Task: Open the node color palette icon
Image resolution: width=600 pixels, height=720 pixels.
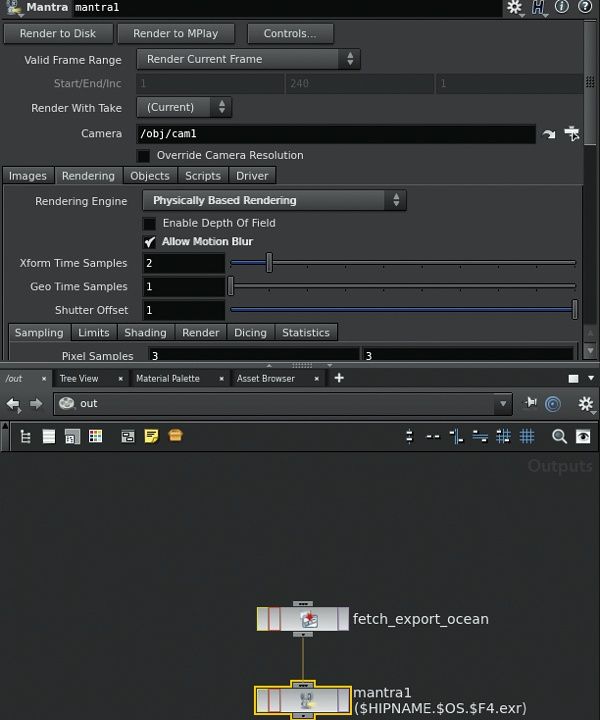Action: coord(95,436)
